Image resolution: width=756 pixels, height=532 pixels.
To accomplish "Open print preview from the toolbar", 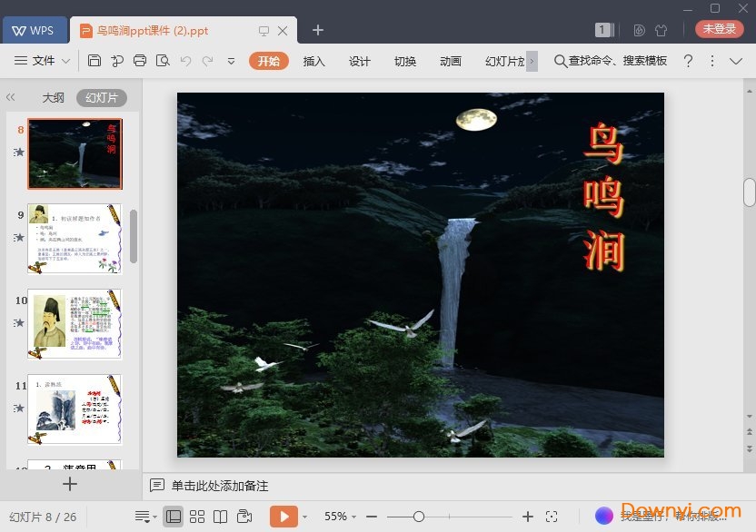I will click(x=163, y=60).
